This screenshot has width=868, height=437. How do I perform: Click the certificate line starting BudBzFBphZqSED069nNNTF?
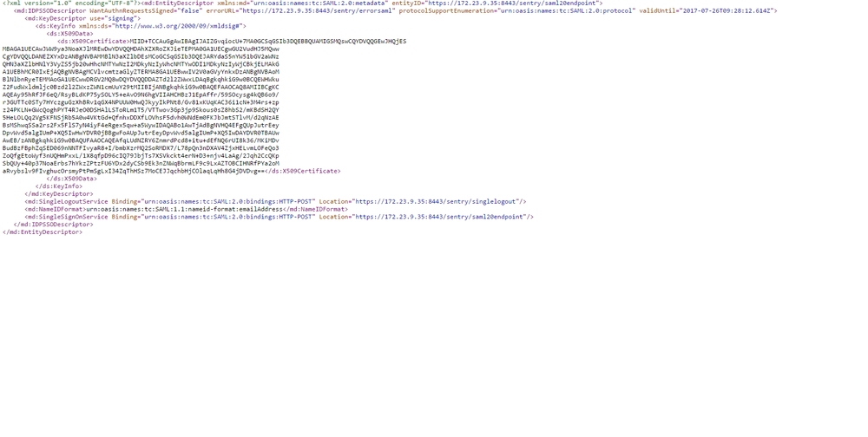(141, 148)
